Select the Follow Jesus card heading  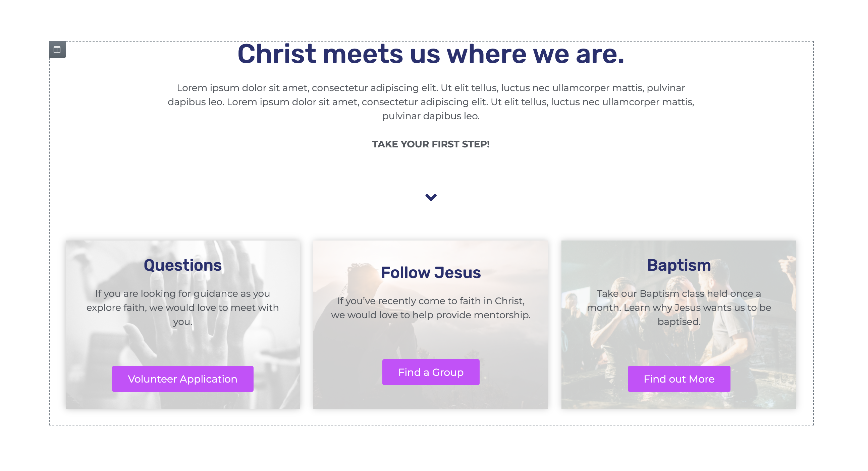coord(431,272)
